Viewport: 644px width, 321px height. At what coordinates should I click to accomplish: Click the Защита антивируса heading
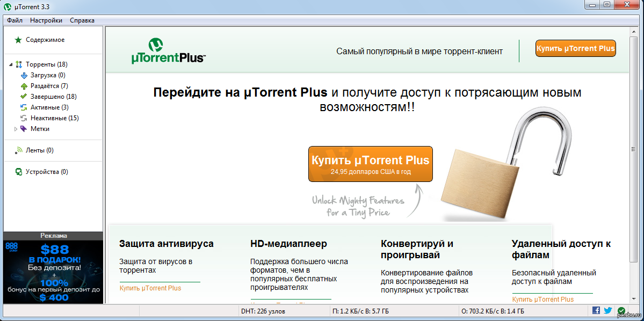tap(167, 244)
